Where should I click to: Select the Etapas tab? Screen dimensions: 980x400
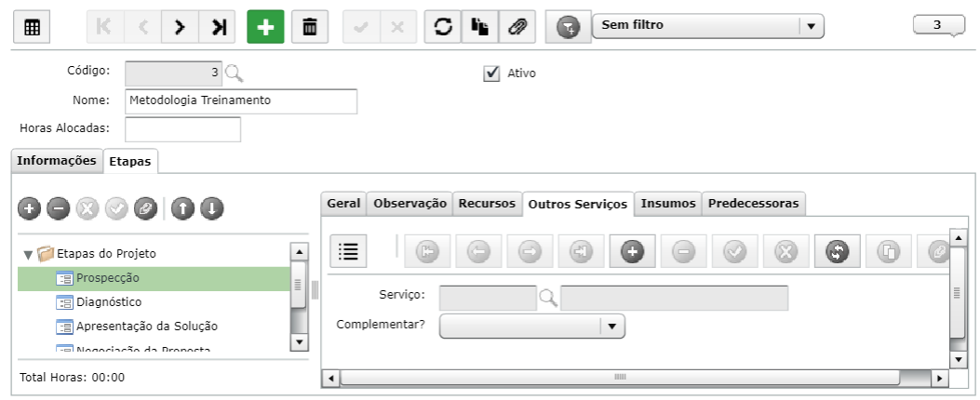pos(130,161)
